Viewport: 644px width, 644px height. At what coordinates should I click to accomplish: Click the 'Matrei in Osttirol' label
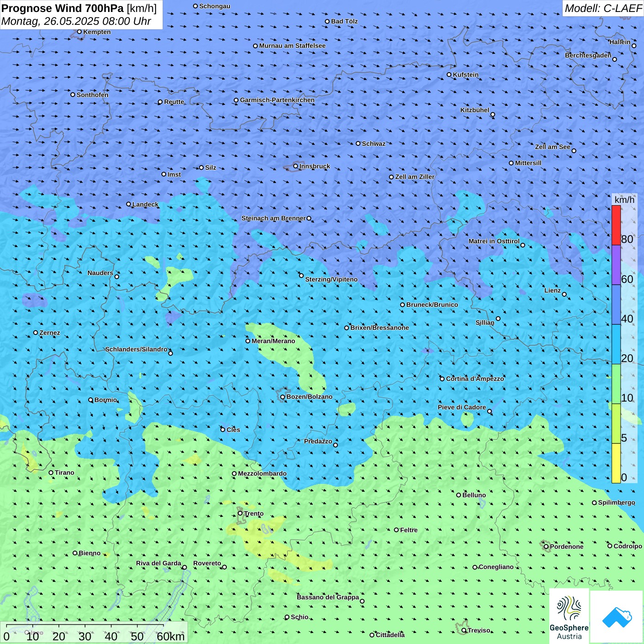pyautogui.click(x=494, y=241)
